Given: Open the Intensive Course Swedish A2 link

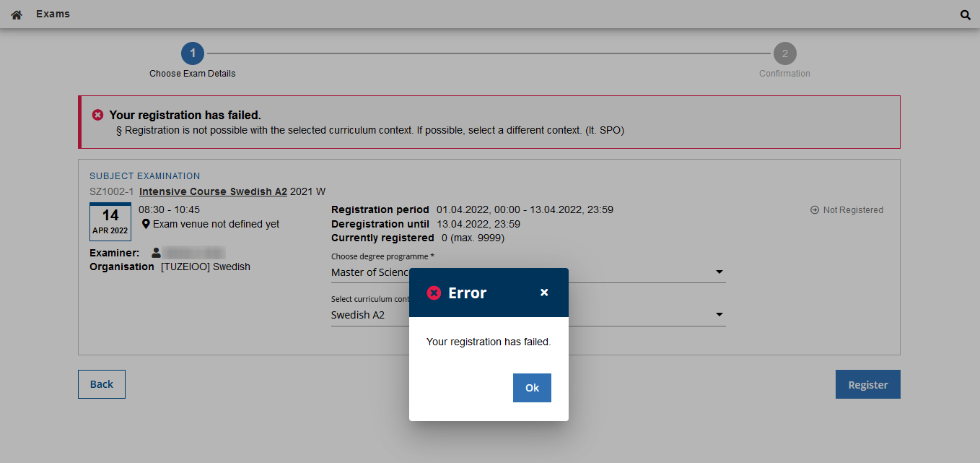Looking at the screenshot, I should [213, 191].
